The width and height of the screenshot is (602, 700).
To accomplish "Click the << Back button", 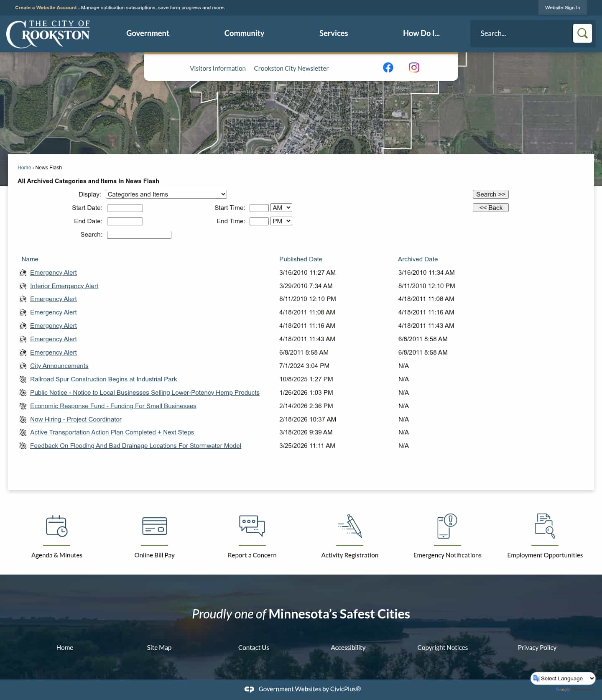I will [x=490, y=208].
